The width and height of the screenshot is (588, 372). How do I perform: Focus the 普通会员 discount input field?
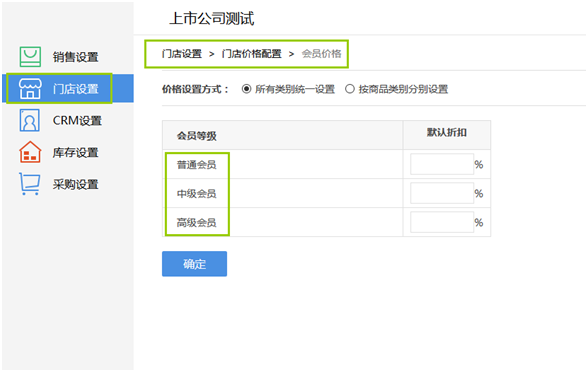click(442, 164)
